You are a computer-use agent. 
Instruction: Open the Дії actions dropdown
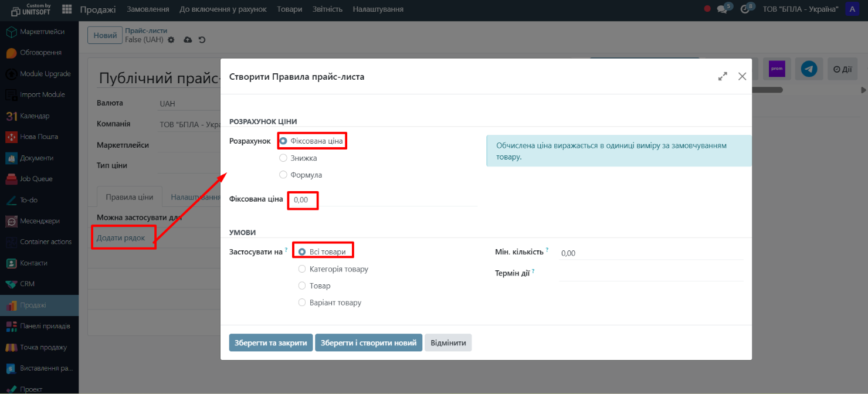[842, 69]
